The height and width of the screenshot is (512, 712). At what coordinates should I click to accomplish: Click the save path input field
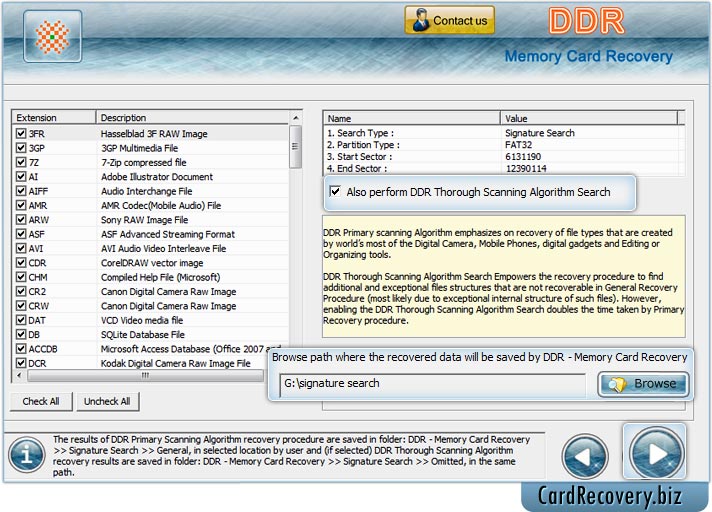pyautogui.click(x=433, y=384)
